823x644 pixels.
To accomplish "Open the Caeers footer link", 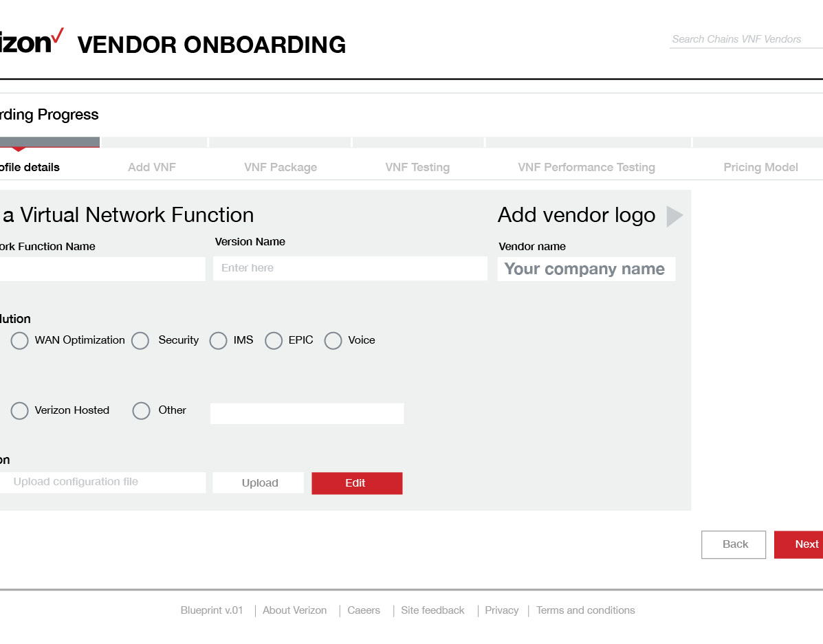I will 364,610.
